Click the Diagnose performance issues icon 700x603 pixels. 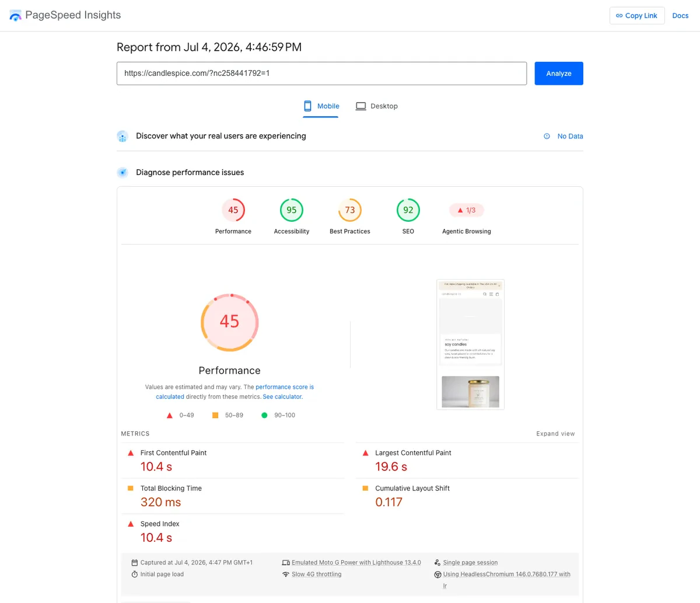[x=123, y=173]
